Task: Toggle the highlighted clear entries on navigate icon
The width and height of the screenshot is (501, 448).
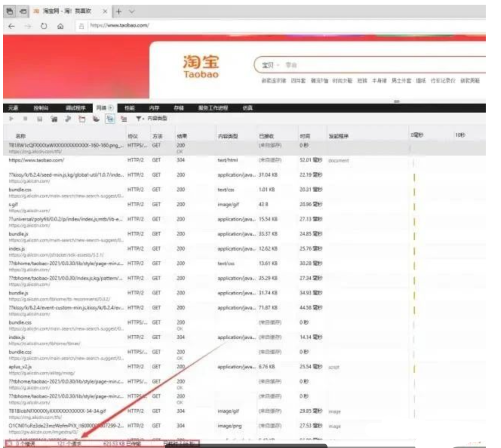Action: click(110, 119)
